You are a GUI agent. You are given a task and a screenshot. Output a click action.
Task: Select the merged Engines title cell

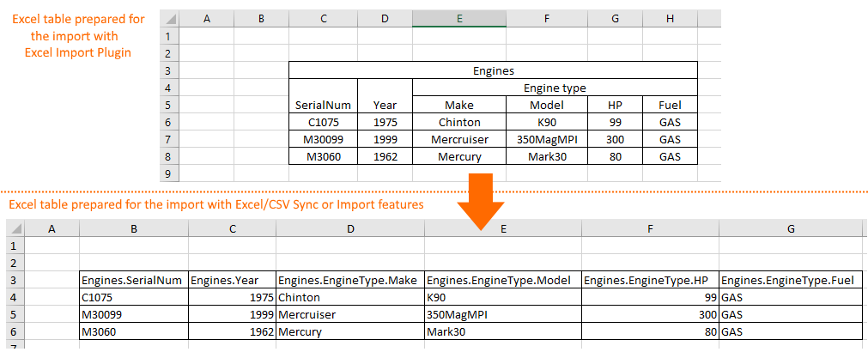pos(494,70)
